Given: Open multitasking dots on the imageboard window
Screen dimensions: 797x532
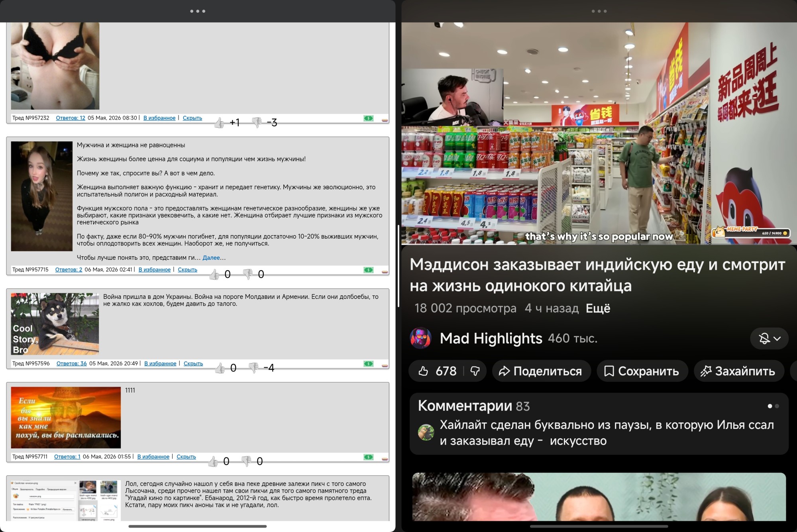Looking at the screenshot, I should tap(198, 11).
